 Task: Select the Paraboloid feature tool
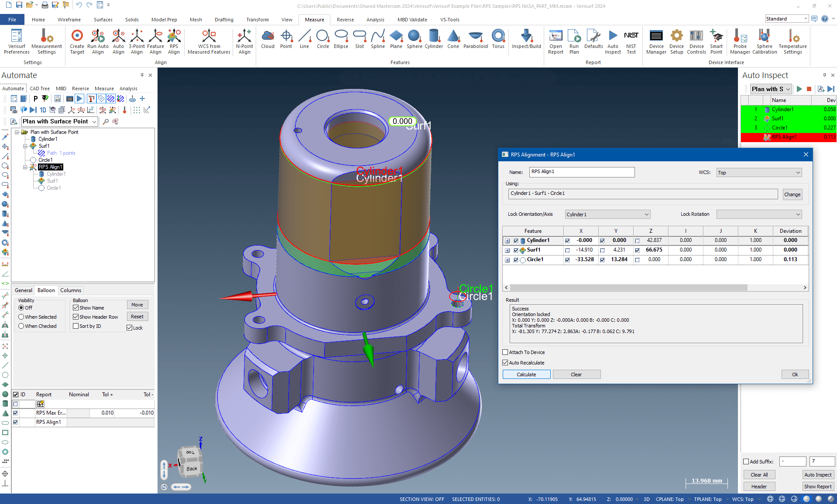click(475, 39)
